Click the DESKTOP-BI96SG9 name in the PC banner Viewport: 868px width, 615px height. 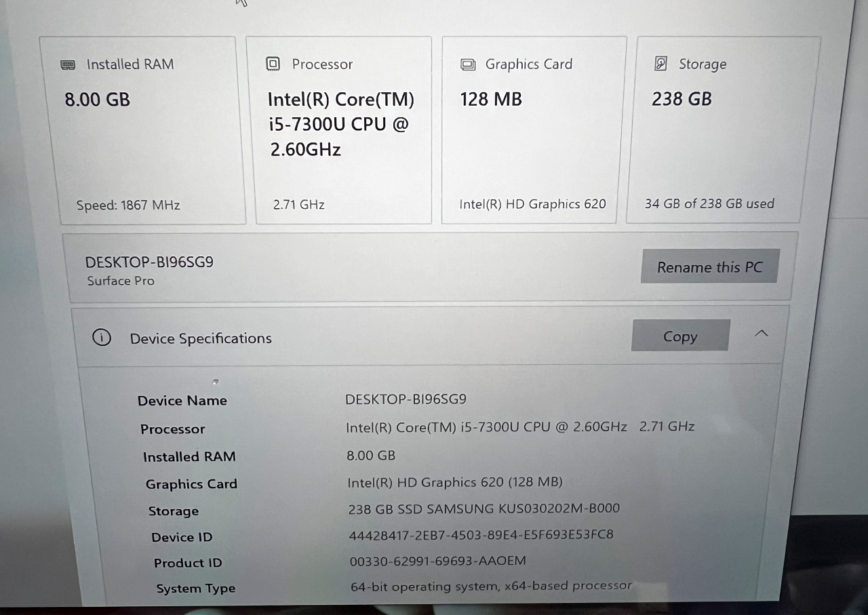[x=149, y=262]
